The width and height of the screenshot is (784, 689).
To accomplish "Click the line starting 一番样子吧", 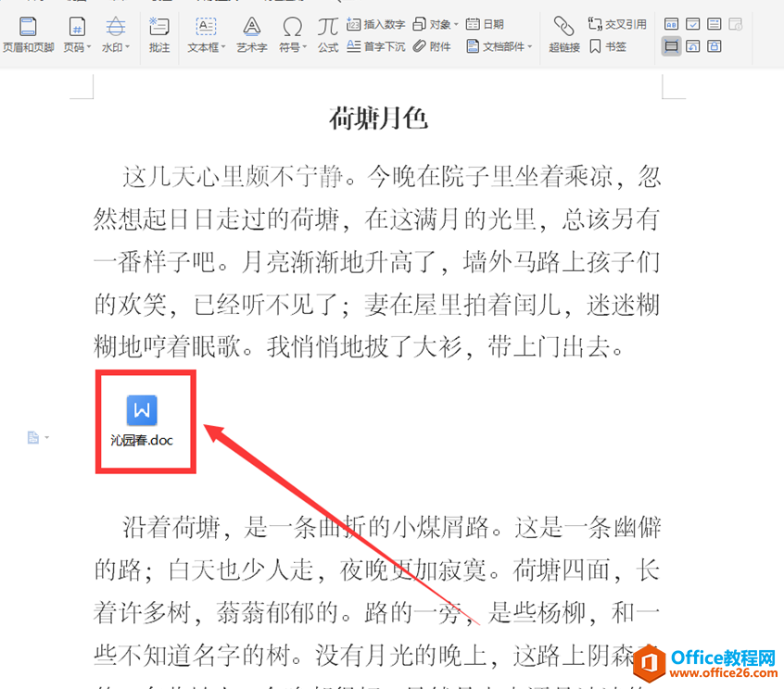I will click(x=376, y=262).
